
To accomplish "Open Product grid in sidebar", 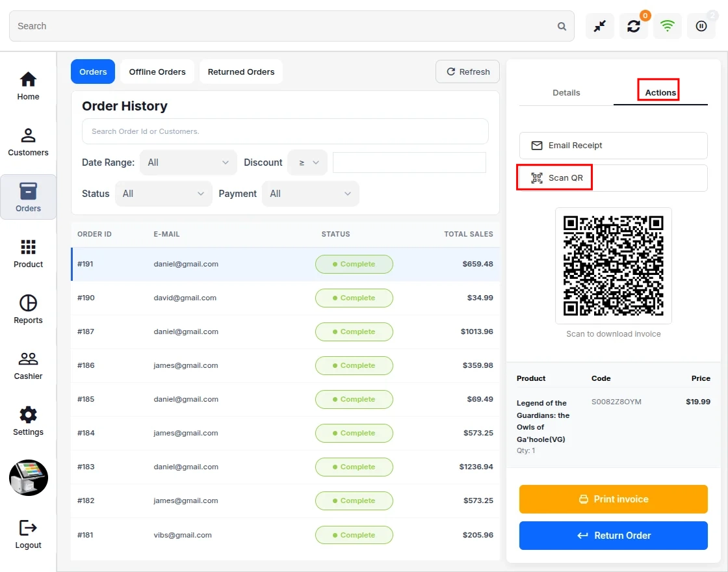I will 29,253.
